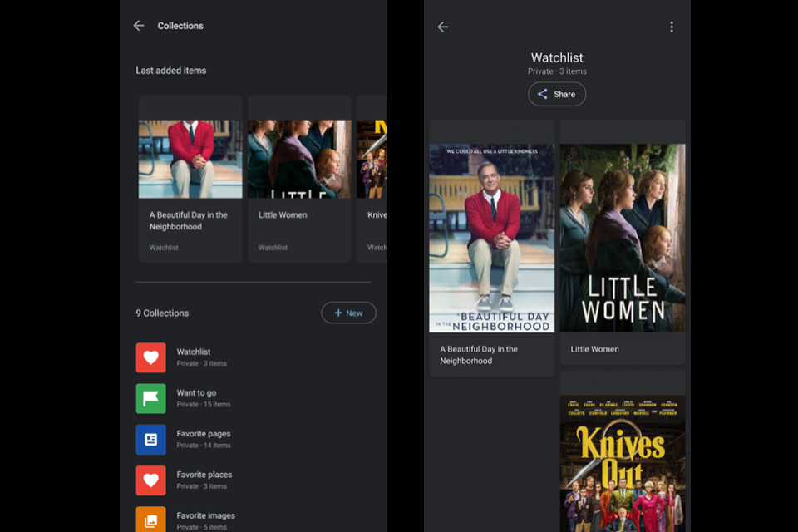Click the Watchlist title at top of right screen
798x532 pixels.
coord(557,57)
